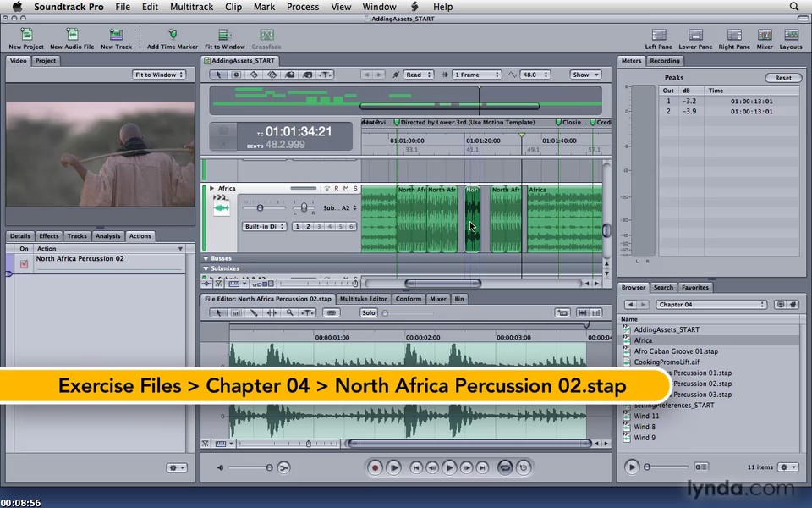The image size is (812, 508).
Task: Click the transport Record button
Action: (x=375, y=467)
